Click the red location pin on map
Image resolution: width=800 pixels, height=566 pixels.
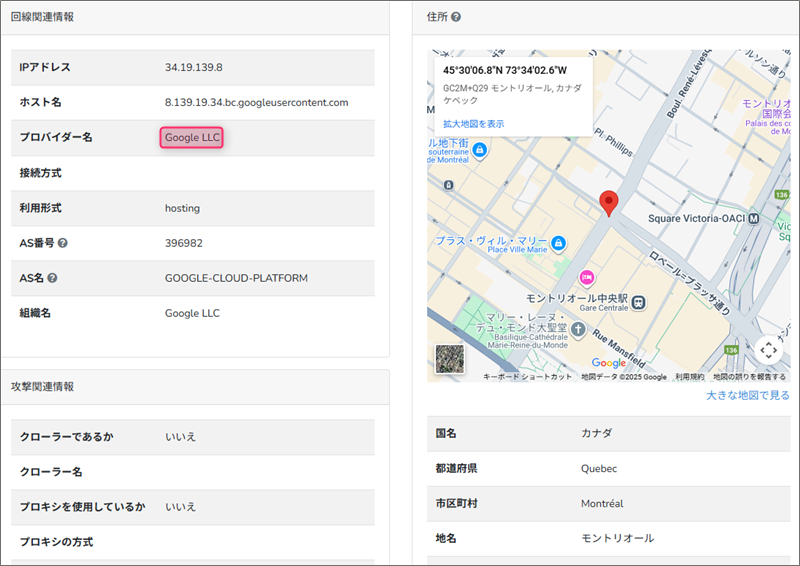click(609, 203)
